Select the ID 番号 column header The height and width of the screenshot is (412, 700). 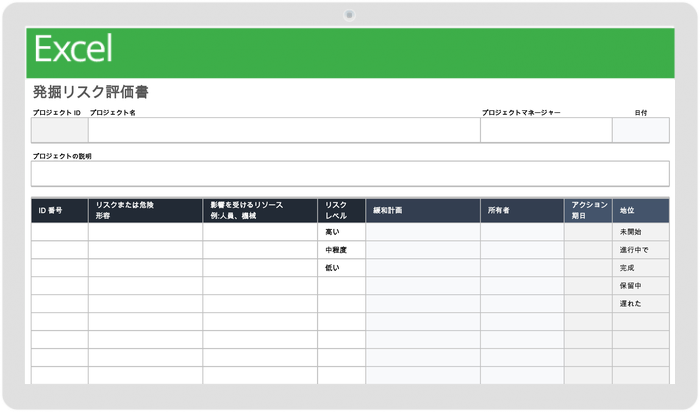[x=59, y=211]
